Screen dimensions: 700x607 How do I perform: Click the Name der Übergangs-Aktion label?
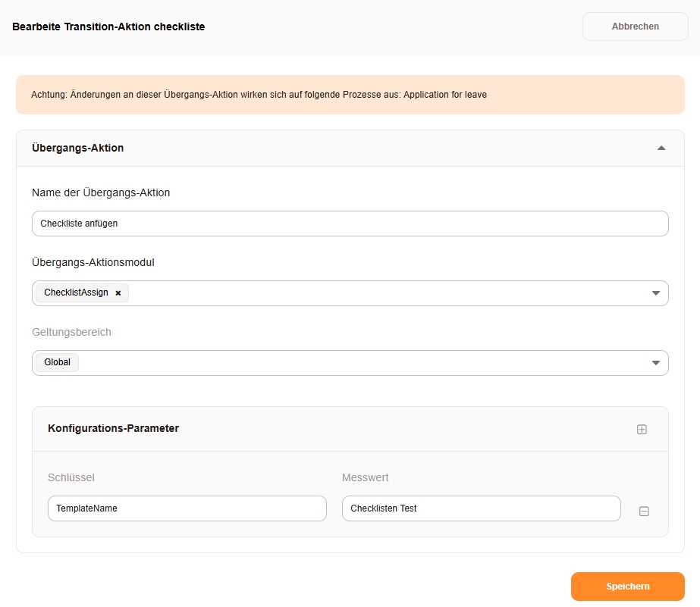101,192
